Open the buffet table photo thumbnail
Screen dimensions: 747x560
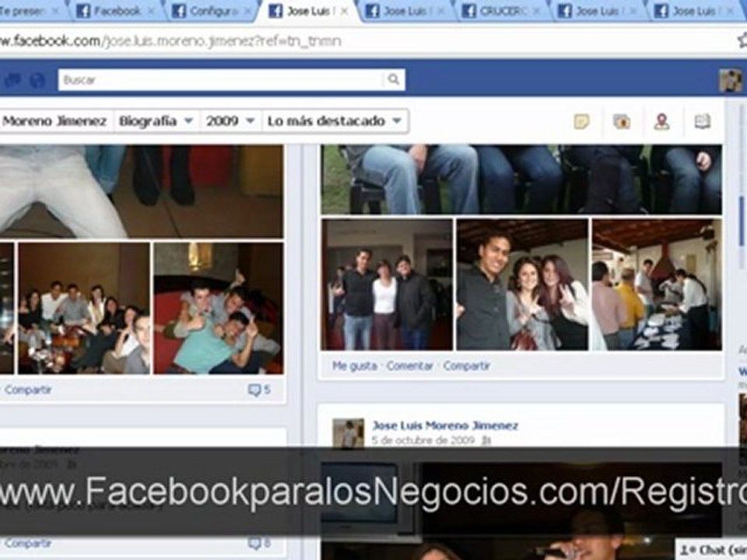point(657,285)
